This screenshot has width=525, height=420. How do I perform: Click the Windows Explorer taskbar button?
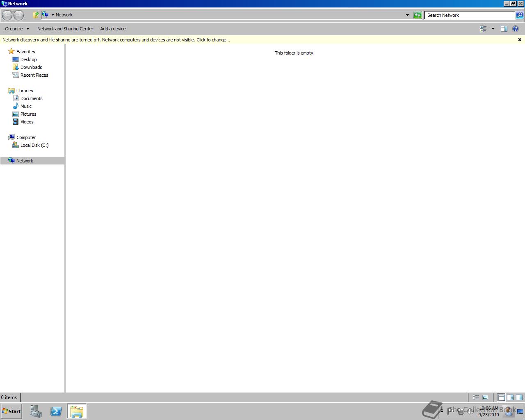[77, 411]
